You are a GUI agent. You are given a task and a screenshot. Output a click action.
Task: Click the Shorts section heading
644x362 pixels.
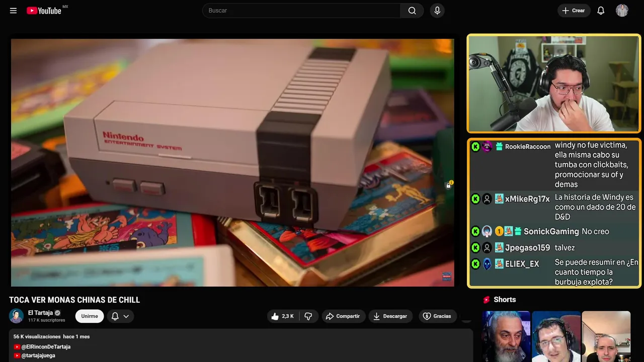click(x=505, y=300)
